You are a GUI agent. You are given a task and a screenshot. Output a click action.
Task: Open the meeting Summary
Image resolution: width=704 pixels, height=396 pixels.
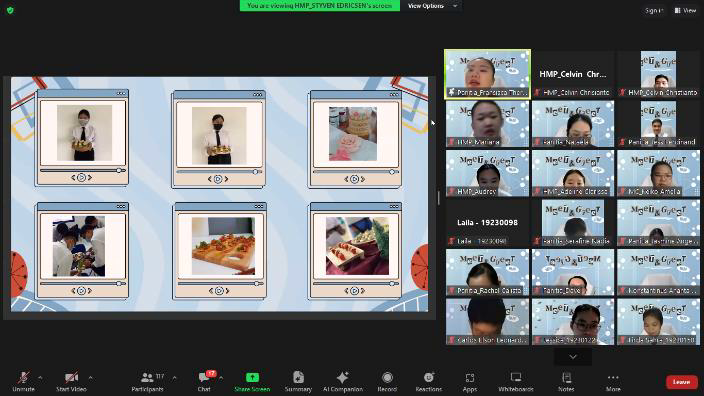298,382
